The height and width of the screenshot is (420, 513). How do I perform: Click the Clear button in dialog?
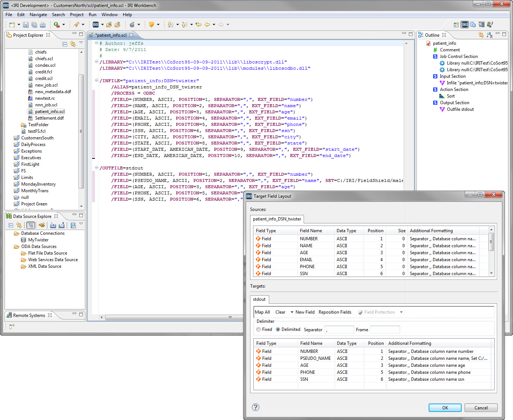tap(280, 312)
